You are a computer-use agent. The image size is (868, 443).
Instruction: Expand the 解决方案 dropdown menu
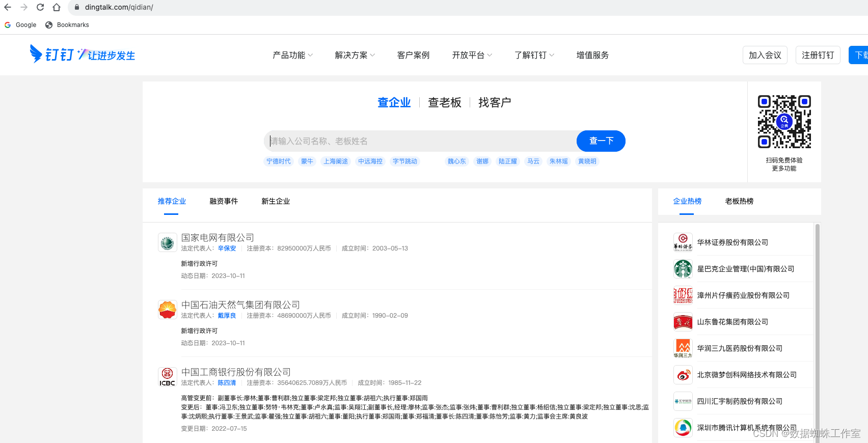tap(355, 55)
